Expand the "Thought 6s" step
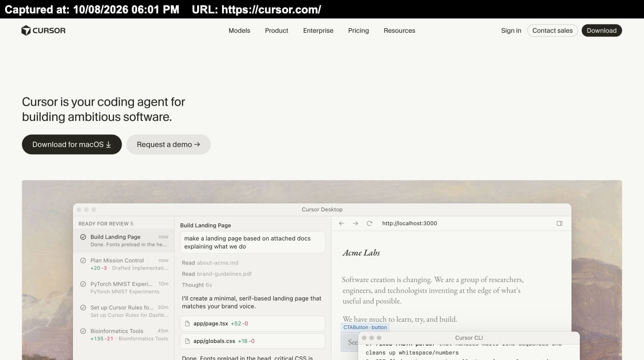The width and height of the screenshot is (644, 360). [x=197, y=285]
